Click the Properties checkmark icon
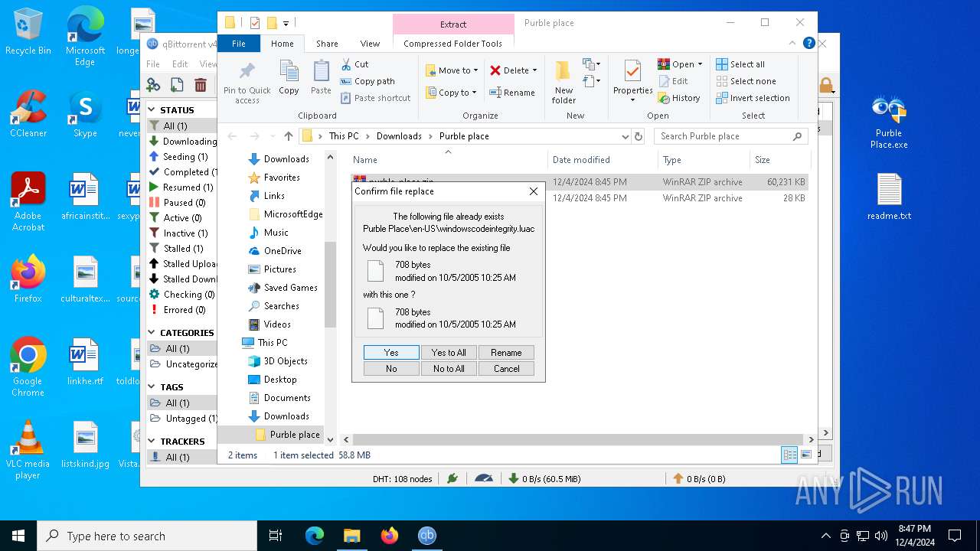The width and height of the screenshot is (980, 551). 632,71
